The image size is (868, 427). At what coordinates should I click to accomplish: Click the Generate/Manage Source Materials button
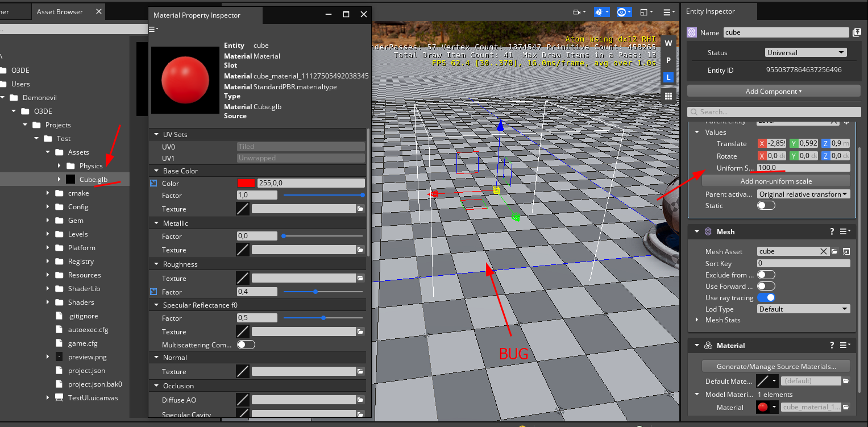(775, 366)
